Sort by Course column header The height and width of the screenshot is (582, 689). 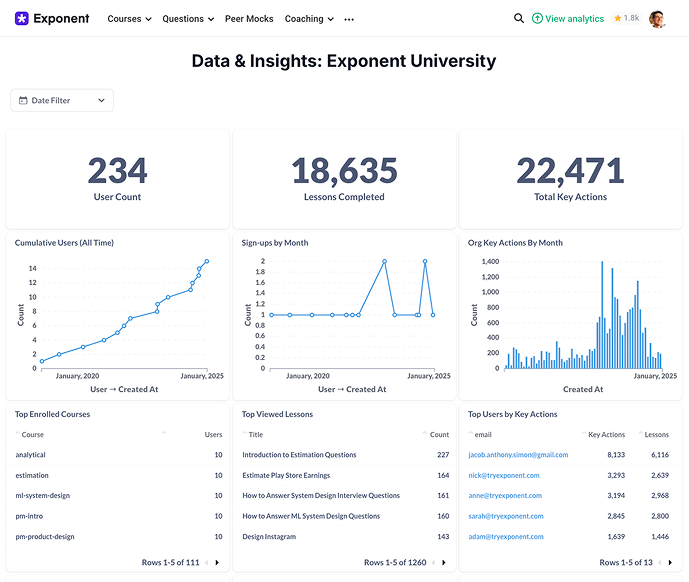[33, 435]
